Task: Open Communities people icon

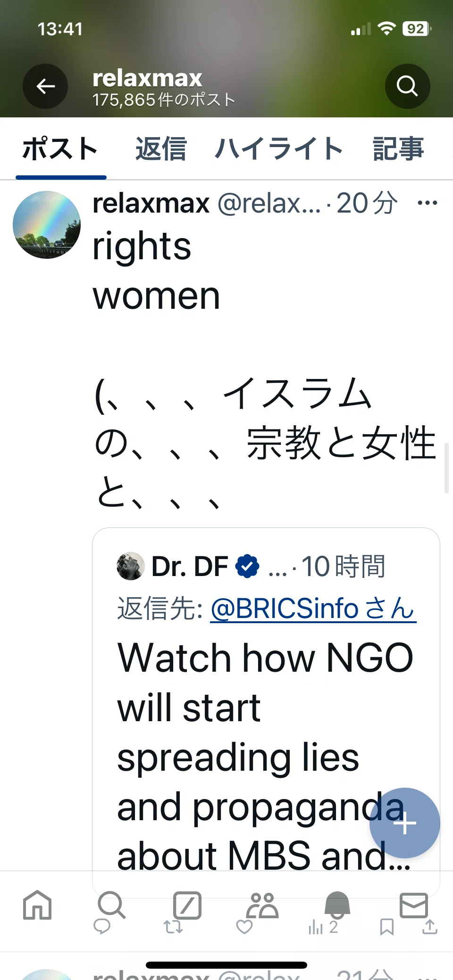Action: (x=262, y=905)
